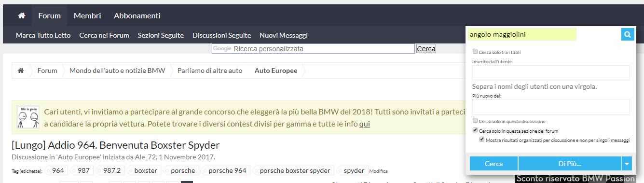Click the 'life is pain' avatar thumbnail
644x183 pixels.
point(28,116)
